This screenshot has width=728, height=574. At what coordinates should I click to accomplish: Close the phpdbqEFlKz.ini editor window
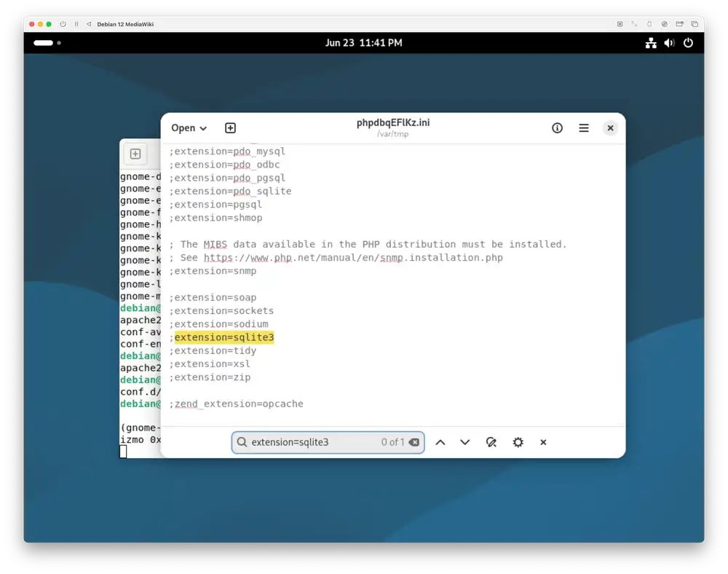[x=610, y=127]
